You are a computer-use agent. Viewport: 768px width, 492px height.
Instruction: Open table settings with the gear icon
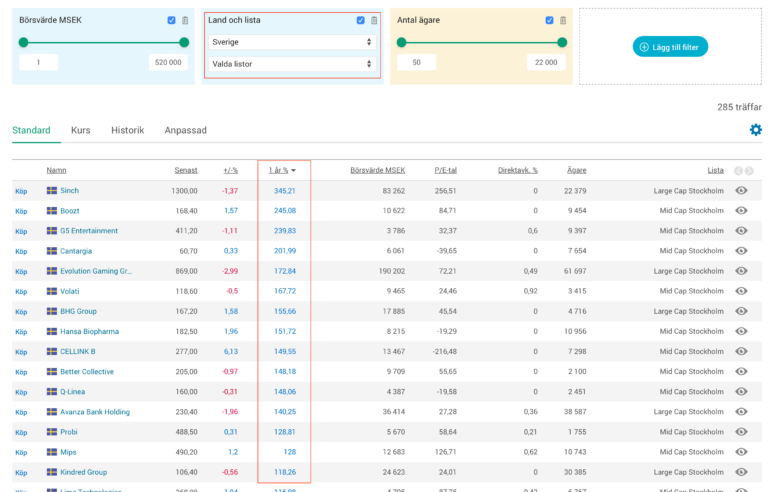point(755,130)
